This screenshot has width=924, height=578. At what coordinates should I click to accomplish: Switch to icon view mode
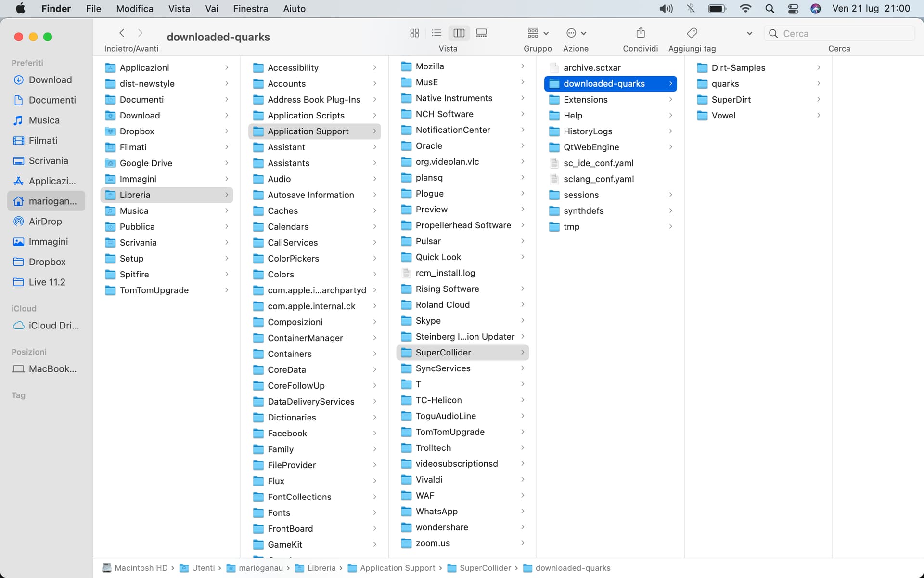(x=414, y=33)
